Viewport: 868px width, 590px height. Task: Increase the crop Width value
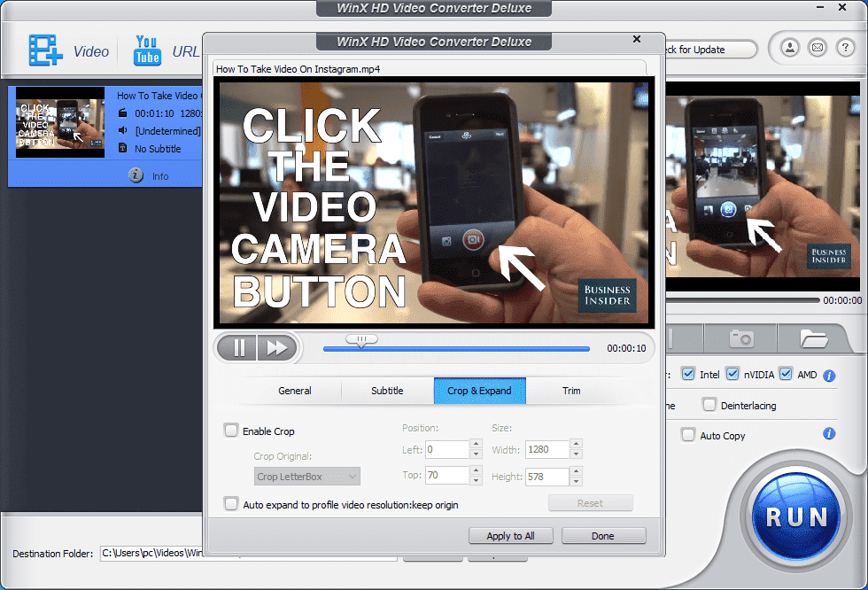click(x=577, y=444)
